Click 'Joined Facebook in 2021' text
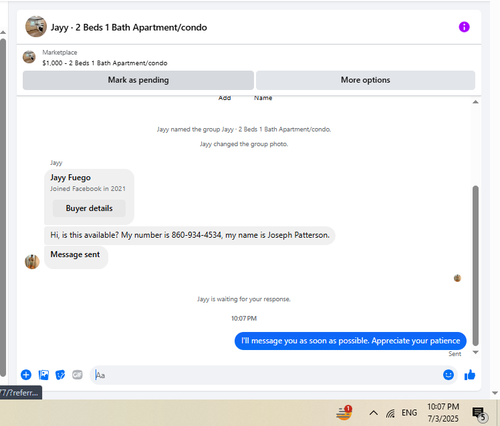 point(88,189)
